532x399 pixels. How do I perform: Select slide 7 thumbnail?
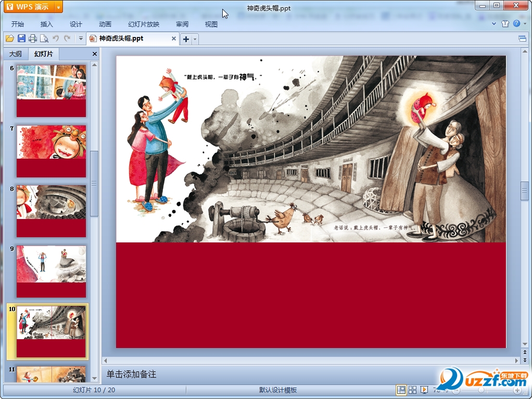point(51,151)
